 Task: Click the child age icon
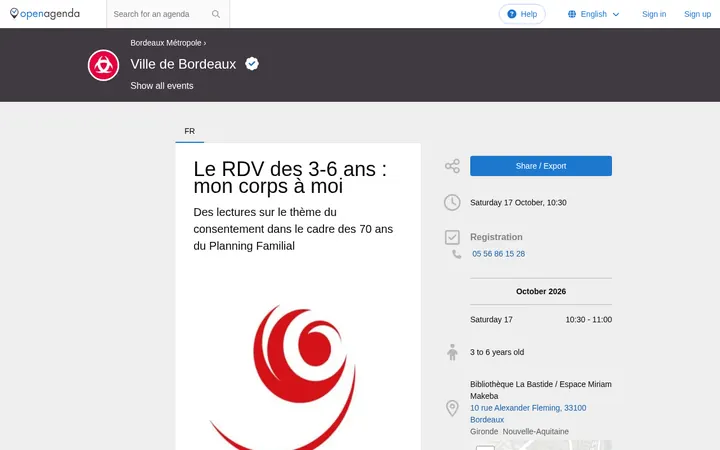(452, 352)
